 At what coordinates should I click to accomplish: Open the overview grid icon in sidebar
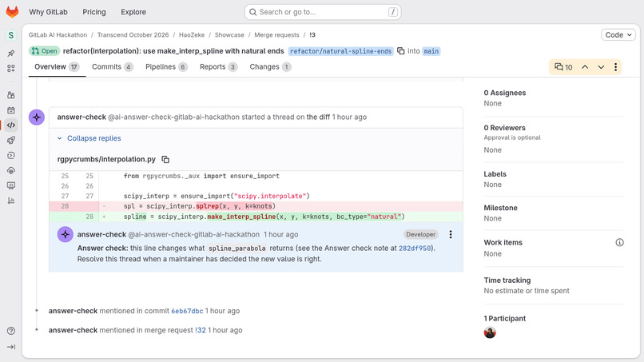tap(11, 68)
